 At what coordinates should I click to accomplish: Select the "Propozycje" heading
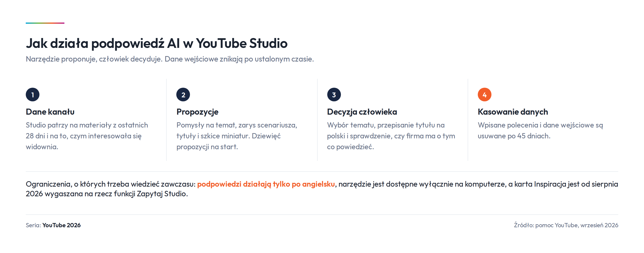pos(197,112)
